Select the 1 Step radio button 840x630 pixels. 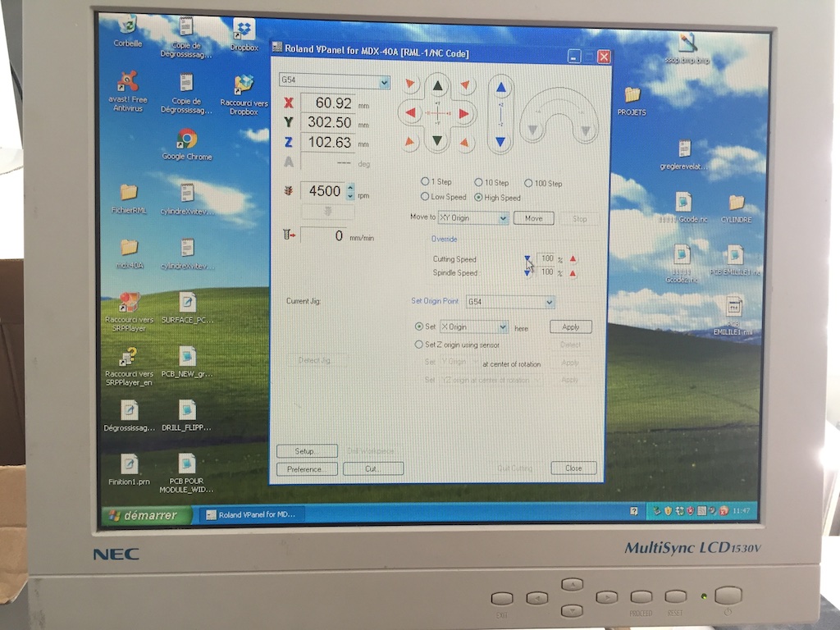click(x=425, y=181)
